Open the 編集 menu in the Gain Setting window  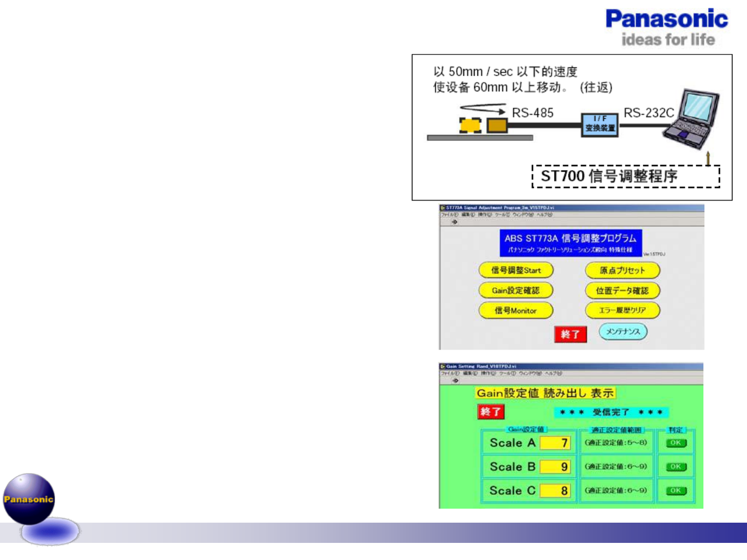(x=471, y=373)
